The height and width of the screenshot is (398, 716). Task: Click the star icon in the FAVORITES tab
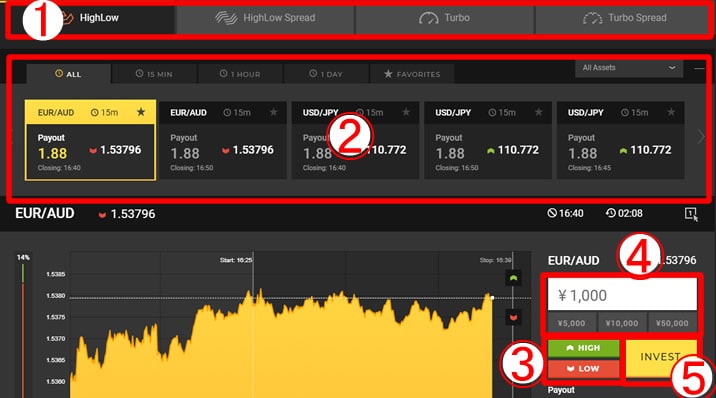tap(388, 73)
